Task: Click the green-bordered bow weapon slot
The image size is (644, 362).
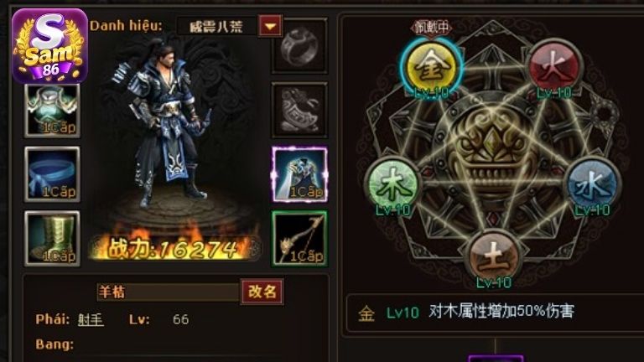Action: (x=299, y=239)
